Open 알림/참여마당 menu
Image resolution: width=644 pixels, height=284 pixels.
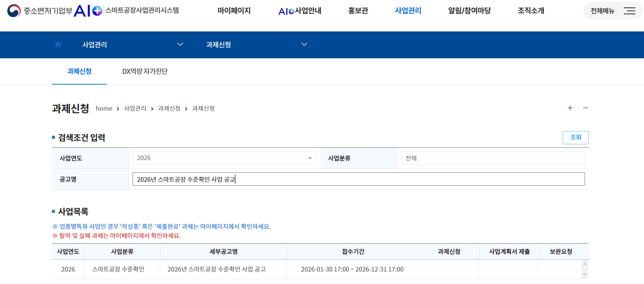pos(469,11)
